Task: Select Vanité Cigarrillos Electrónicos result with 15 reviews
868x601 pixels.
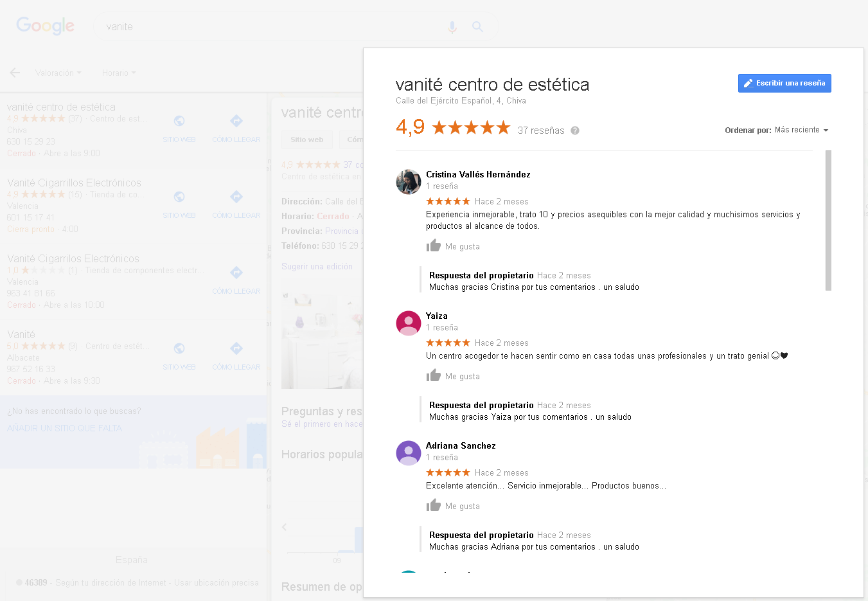Action: tap(134, 206)
